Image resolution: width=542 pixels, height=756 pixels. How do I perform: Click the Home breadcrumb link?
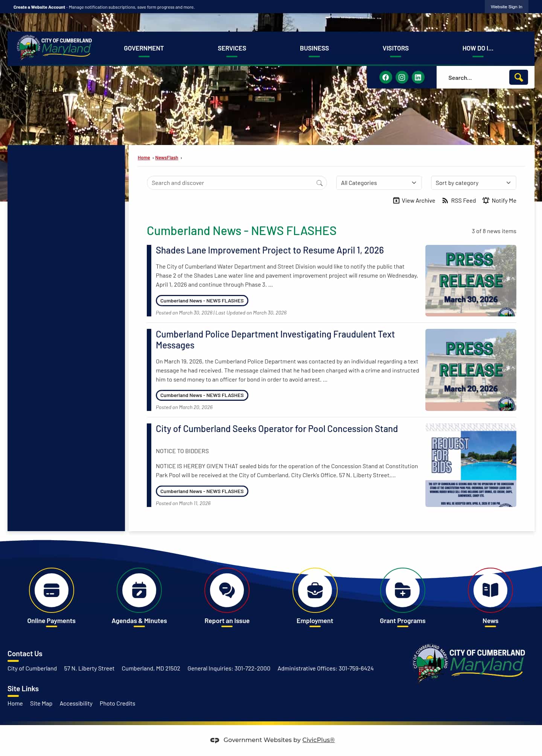pyautogui.click(x=144, y=158)
